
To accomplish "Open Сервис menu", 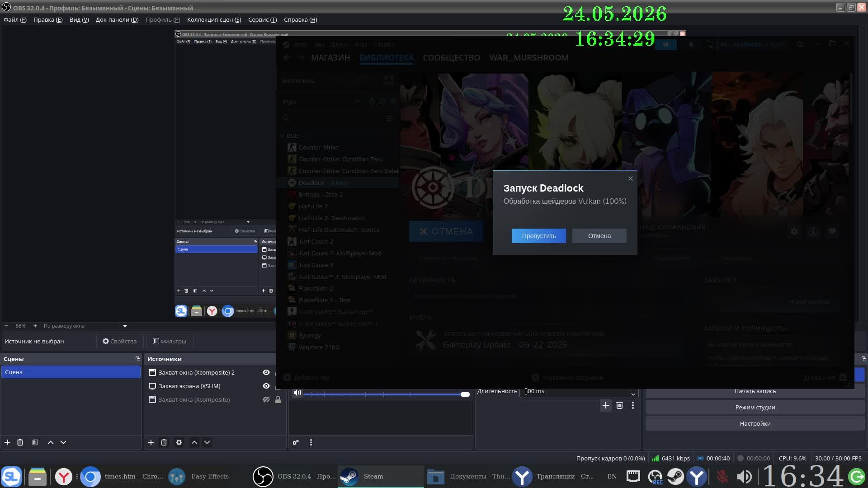I will point(262,19).
